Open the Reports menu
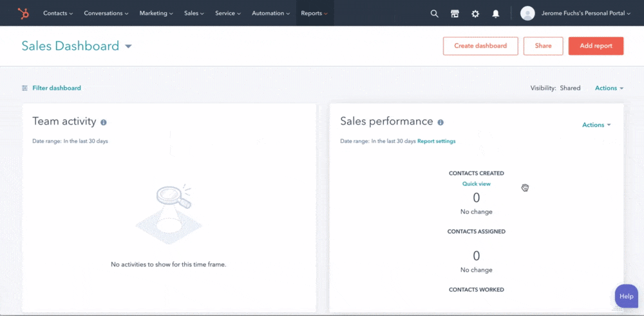This screenshot has height=316, width=644. (x=314, y=13)
